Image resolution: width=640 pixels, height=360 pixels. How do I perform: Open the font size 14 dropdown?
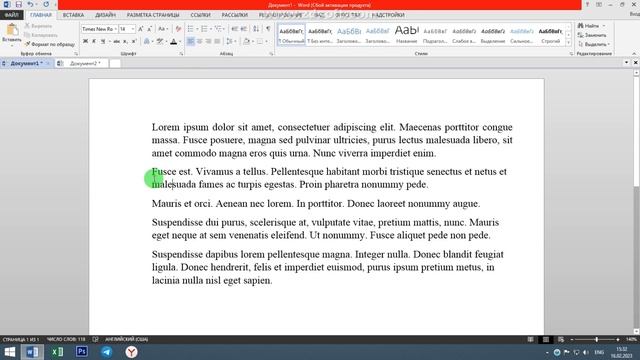(133, 29)
